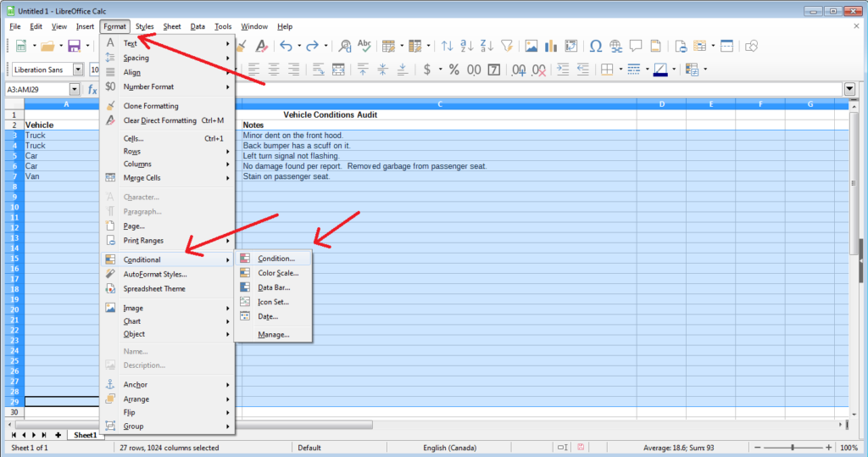Click the AutoFilter funnel icon
The height and width of the screenshot is (457, 868).
[507, 46]
